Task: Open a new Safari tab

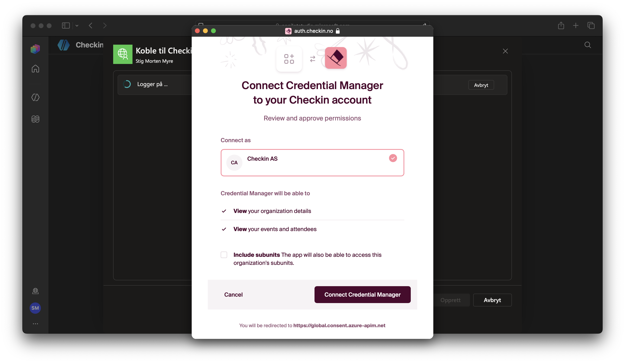Action: coord(576,26)
